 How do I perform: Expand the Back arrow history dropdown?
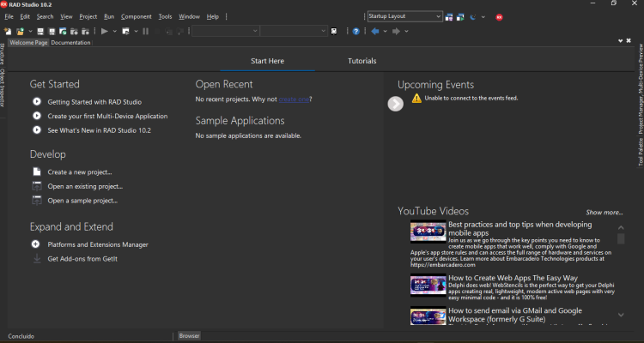pyautogui.click(x=386, y=31)
